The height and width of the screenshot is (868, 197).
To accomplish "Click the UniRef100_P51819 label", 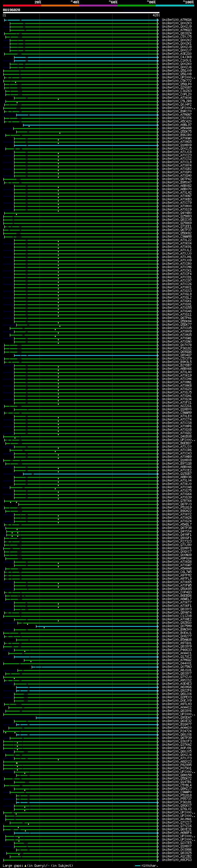I will tap(177, 507).
